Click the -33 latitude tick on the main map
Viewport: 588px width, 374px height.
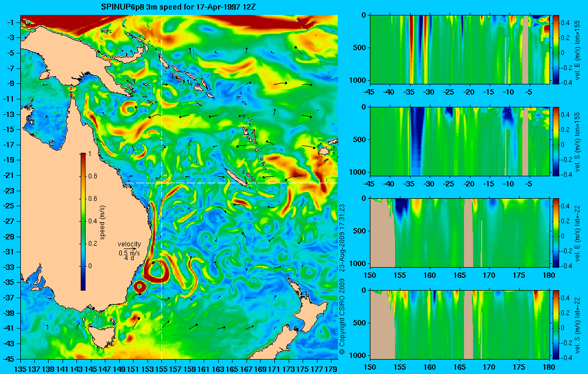pos(9,267)
